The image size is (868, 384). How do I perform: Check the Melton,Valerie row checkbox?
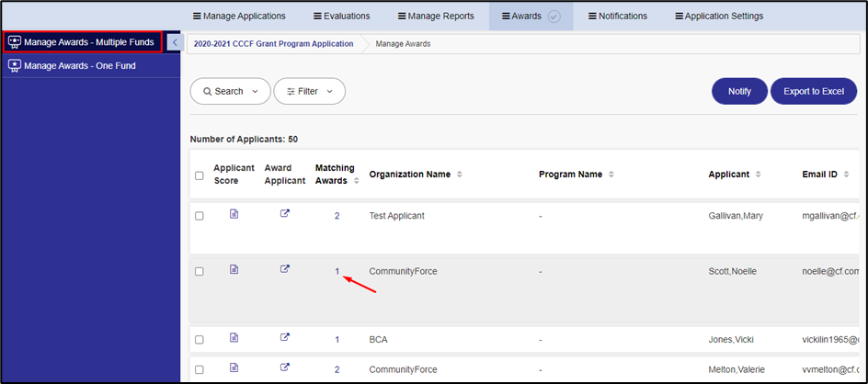click(x=200, y=369)
